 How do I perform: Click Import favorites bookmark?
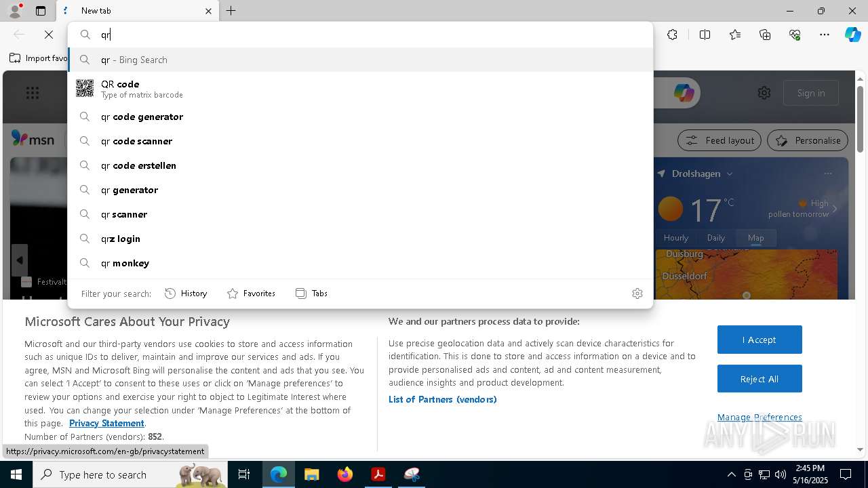[x=39, y=58]
